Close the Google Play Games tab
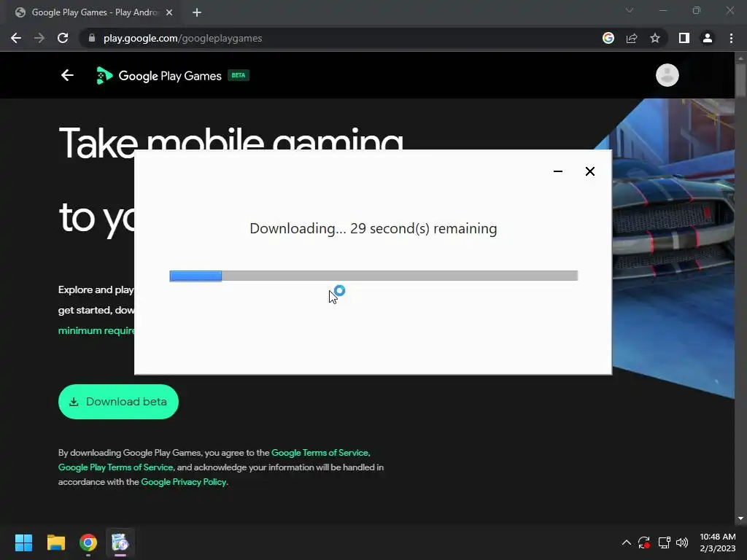 click(169, 12)
